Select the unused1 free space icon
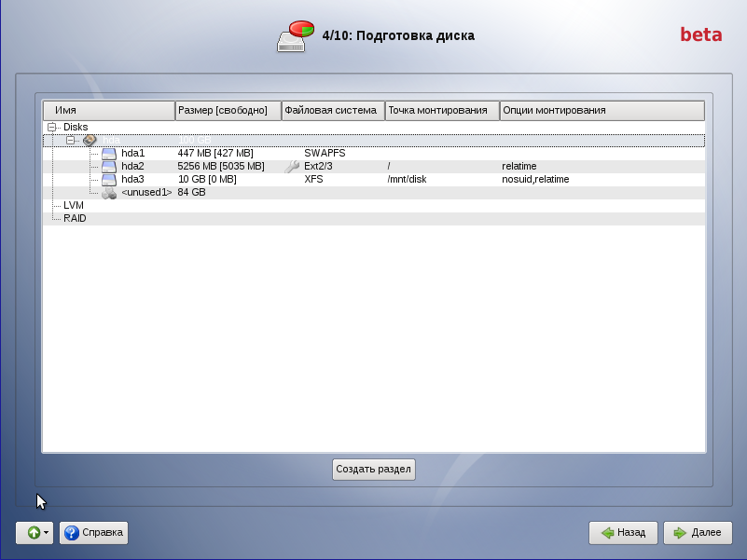 point(109,192)
